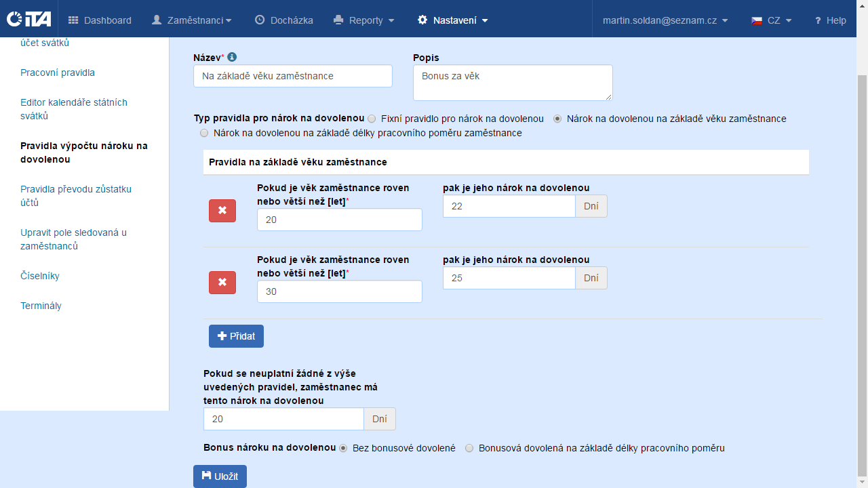
Task: Click the Help question mark link
Action: pos(830,20)
